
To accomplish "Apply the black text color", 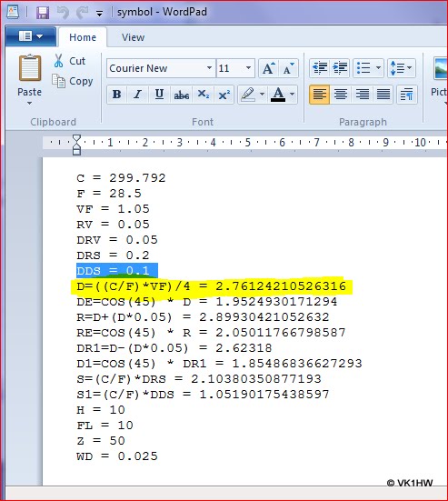I will click(278, 95).
